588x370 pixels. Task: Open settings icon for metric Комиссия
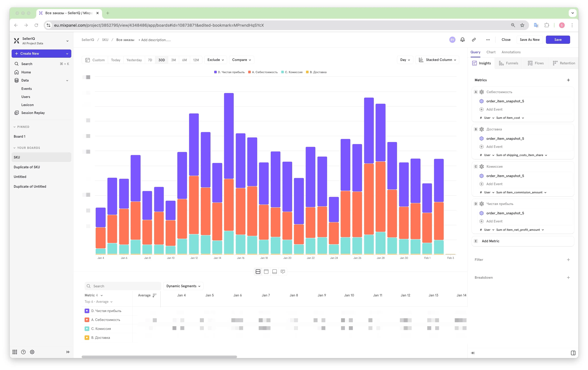(482, 167)
